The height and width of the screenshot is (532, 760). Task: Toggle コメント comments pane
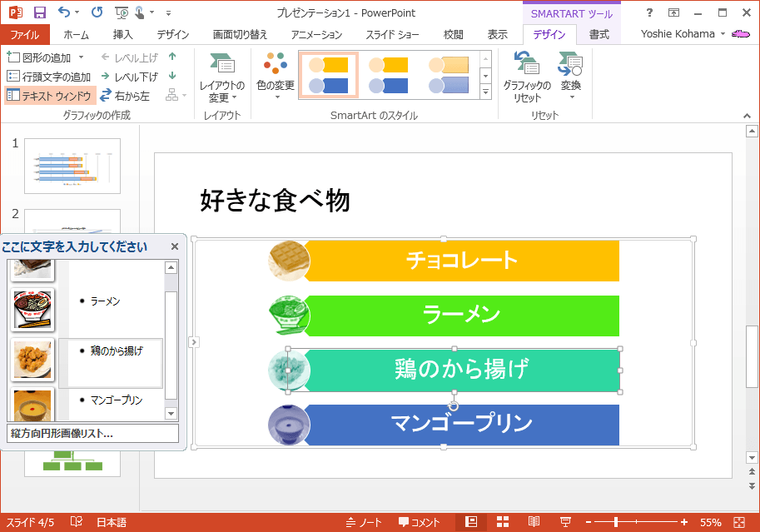420,522
